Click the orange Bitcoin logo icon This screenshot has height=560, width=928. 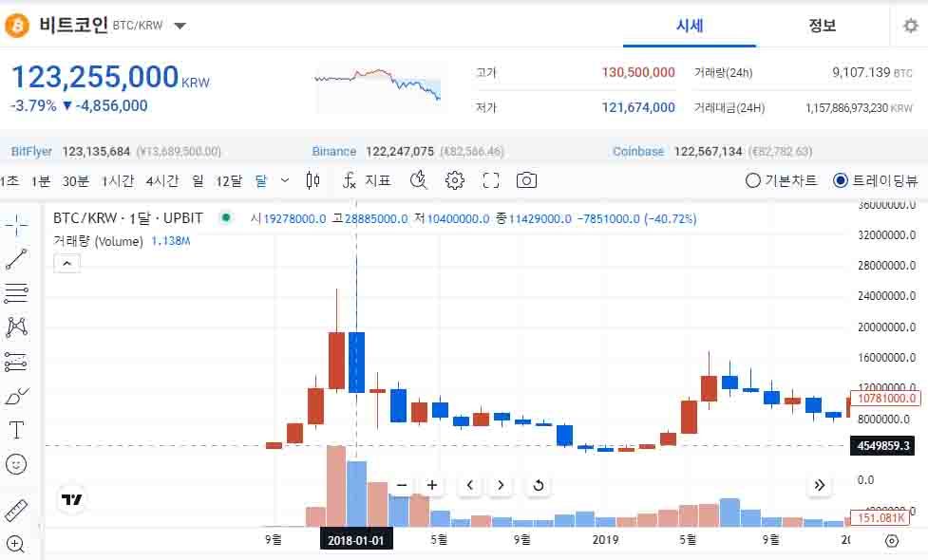(x=16, y=26)
